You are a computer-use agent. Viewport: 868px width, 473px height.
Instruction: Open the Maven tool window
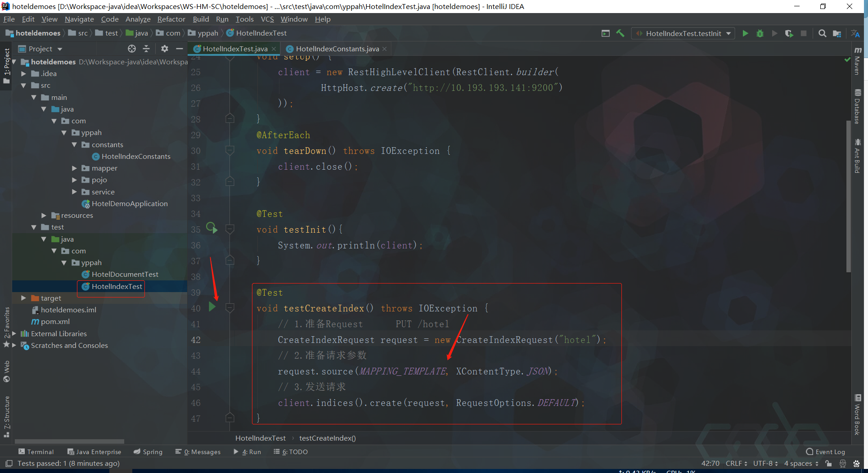tap(858, 61)
